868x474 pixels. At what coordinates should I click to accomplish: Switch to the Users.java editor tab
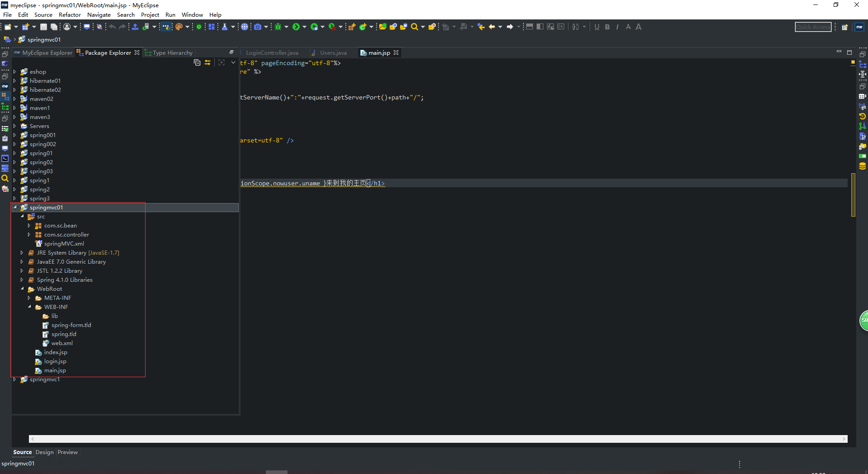(333, 53)
